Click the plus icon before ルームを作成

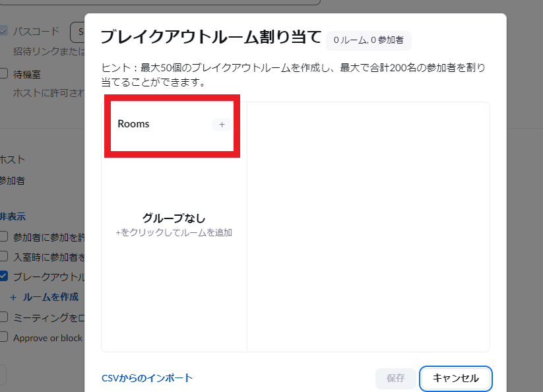(x=13, y=297)
